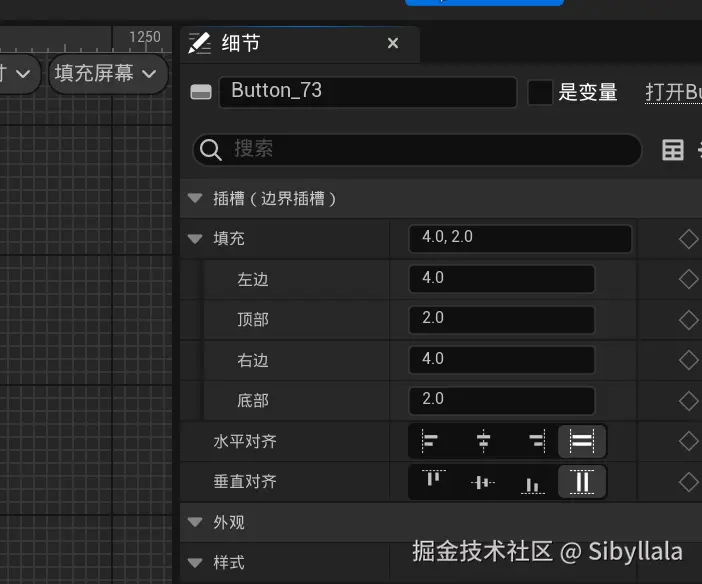Screen dimensions: 702x584
Task: Collapse the 样式 style group
Action: (x=195, y=563)
